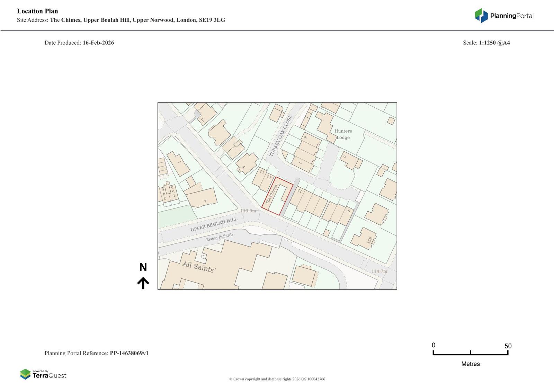
Task: Click the PlanningPortal logo
Action: [x=504, y=16]
